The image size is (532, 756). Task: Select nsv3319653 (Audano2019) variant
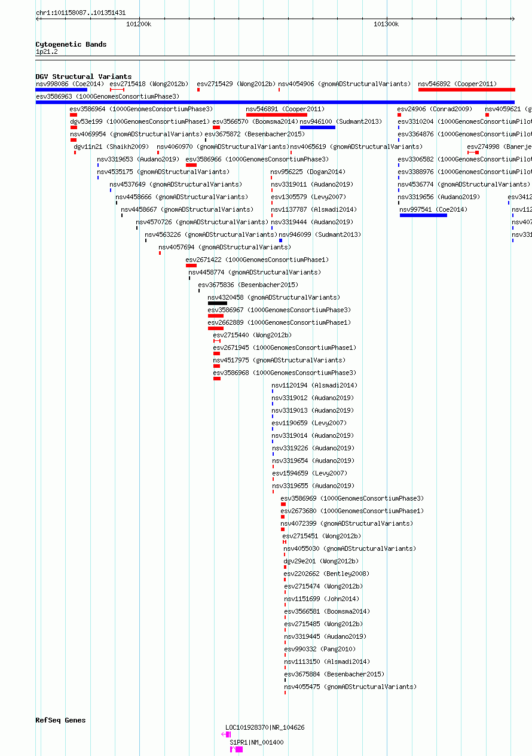(138, 160)
